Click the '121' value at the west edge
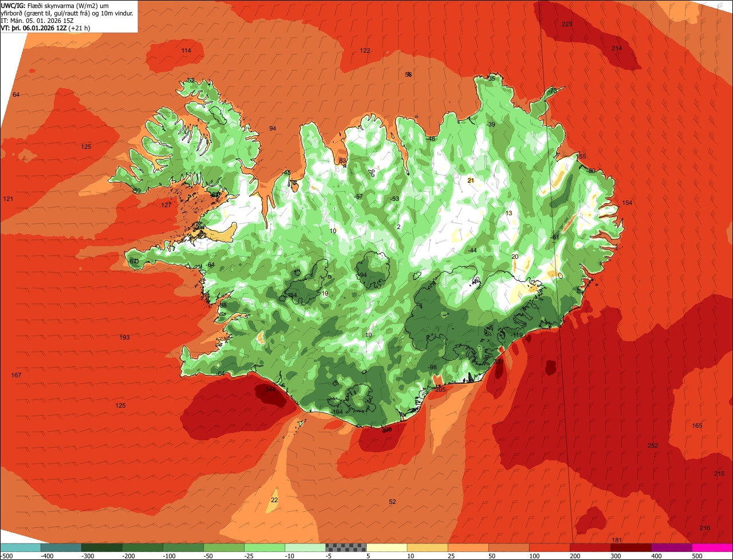The width and height of the screenshot is (733, 560). pos(8,199)
